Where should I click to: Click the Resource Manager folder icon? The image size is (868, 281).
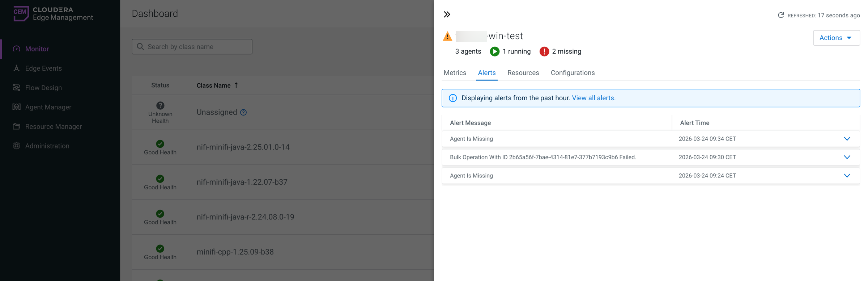17,126
